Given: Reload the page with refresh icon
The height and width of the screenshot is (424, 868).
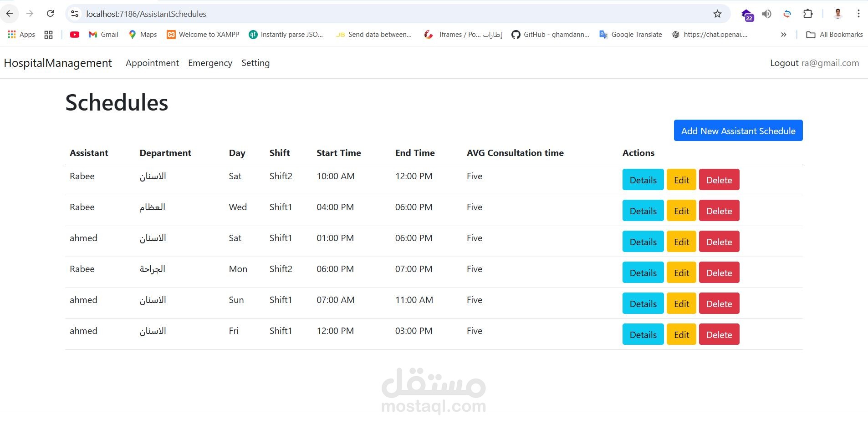Looking at the screenshot, I should point(51,14).
